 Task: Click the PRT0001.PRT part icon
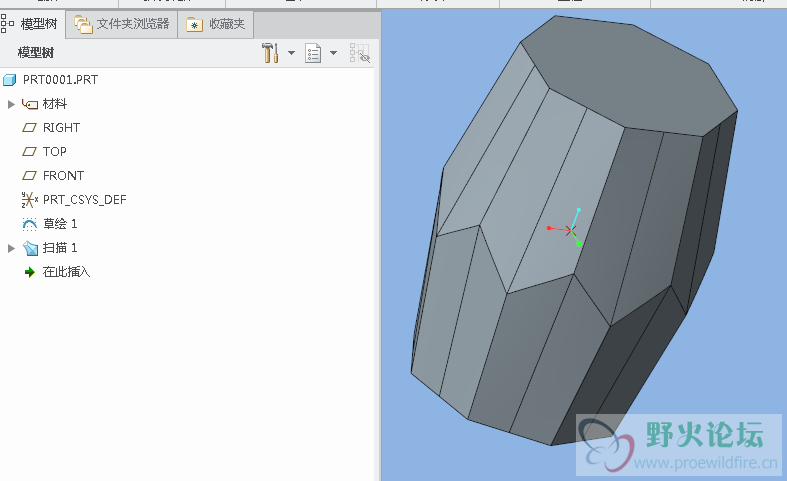pyautogui.click(x=10, y=80)
